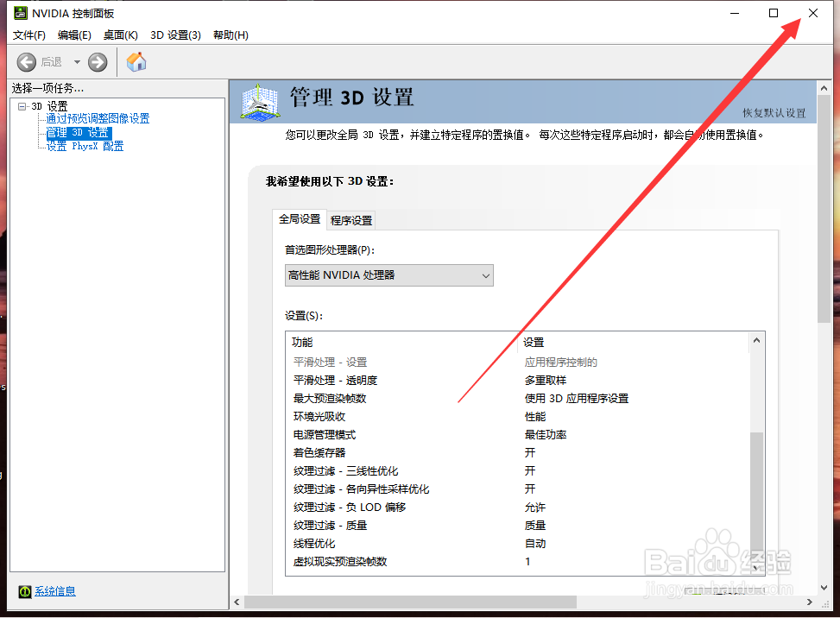This screenshot has height=618, width=840.
Task: Click main panel vertical scroll-up arrow
Action: click(x=824, y=88)
